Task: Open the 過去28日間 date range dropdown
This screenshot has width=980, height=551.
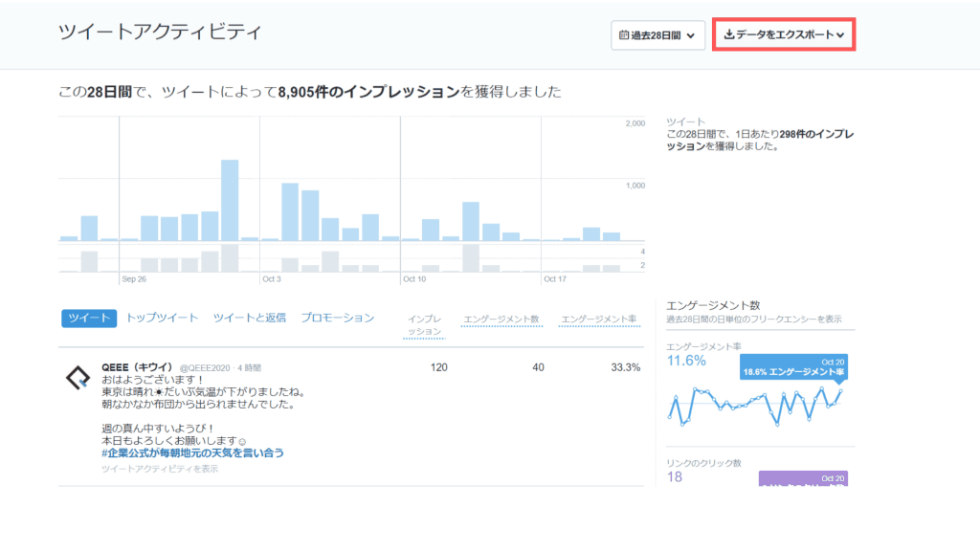Action: tap(657, 35)
